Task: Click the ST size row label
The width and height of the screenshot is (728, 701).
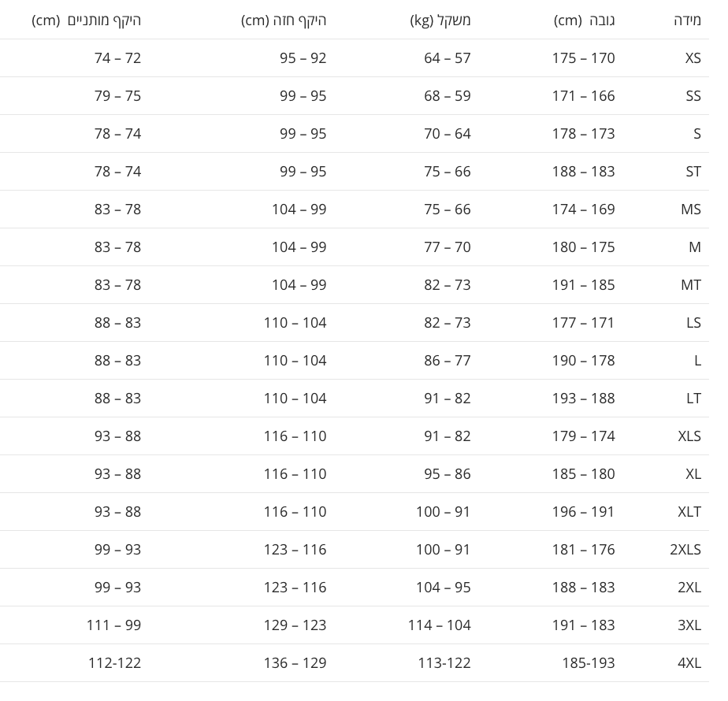Action: tap(693, 172)
